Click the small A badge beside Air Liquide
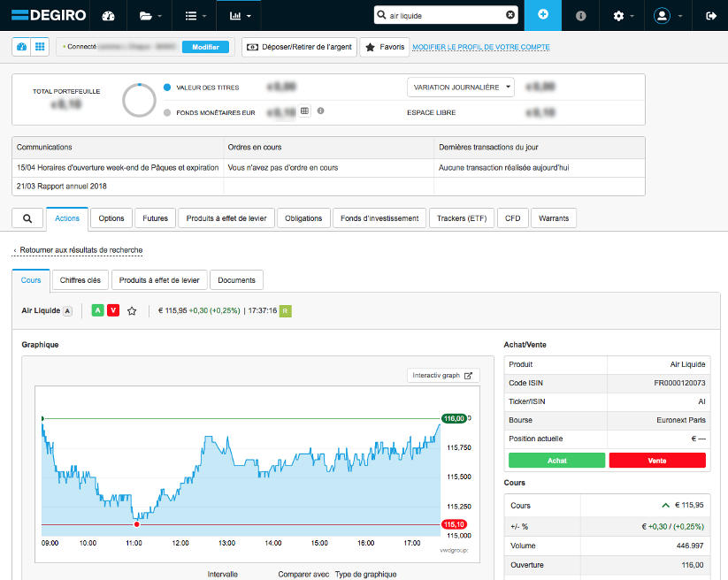 [68, 311]
